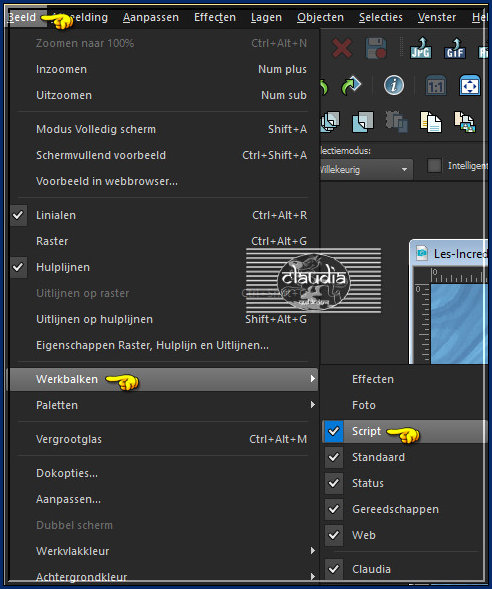Viewport: 492px width, 589px height.
Task: Click the green redo arrow icon
Action: (351, 85)
